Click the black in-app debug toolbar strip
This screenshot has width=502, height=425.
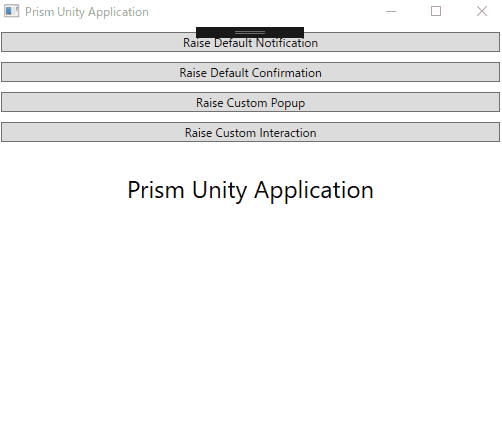(x=250, y=32)
